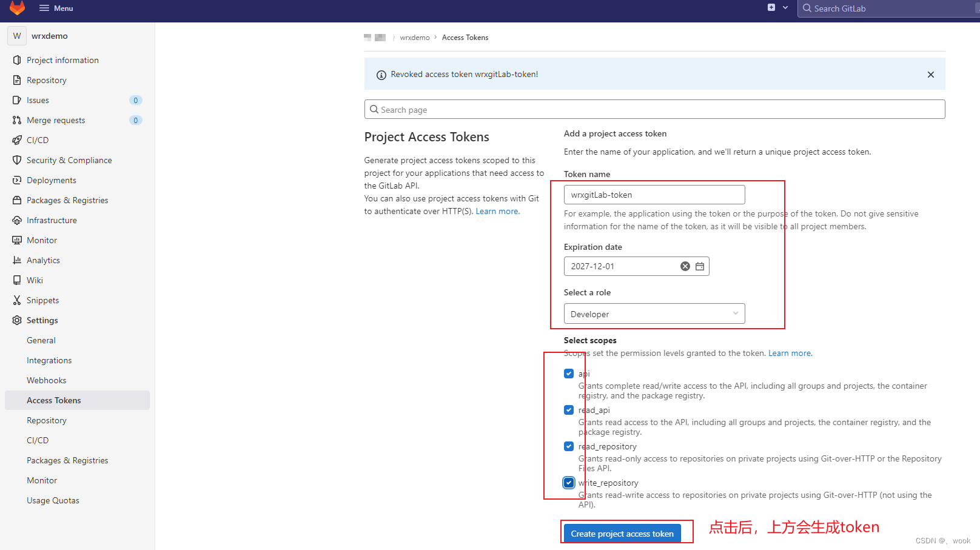Click the GitLab fox logo
This screenshot has height=550, width=980.
point(18,7)
